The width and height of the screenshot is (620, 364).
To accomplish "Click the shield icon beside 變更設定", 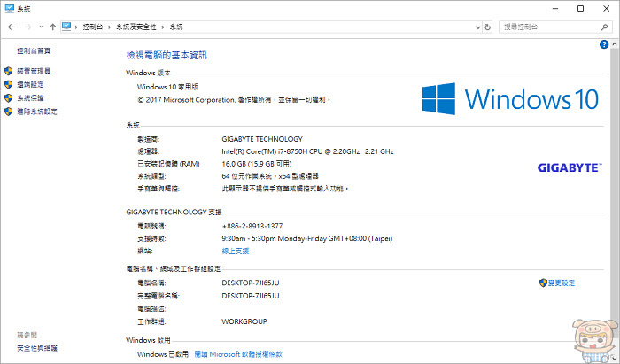I will click(543, 283).
